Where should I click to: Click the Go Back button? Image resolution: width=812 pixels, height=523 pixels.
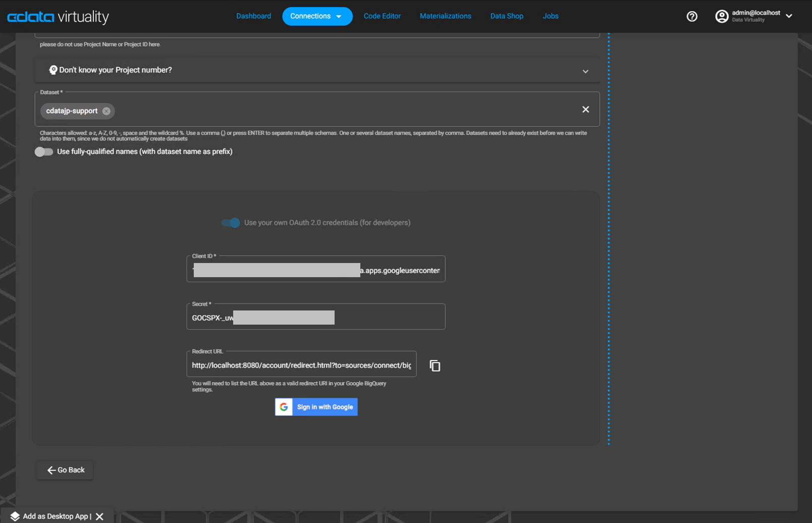click(x=65, y=470)
